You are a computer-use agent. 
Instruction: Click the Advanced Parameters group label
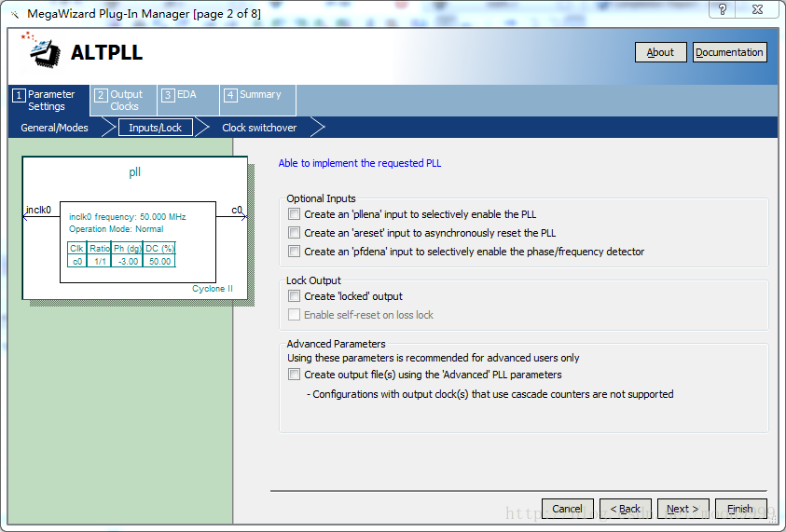tap(336, 344)
